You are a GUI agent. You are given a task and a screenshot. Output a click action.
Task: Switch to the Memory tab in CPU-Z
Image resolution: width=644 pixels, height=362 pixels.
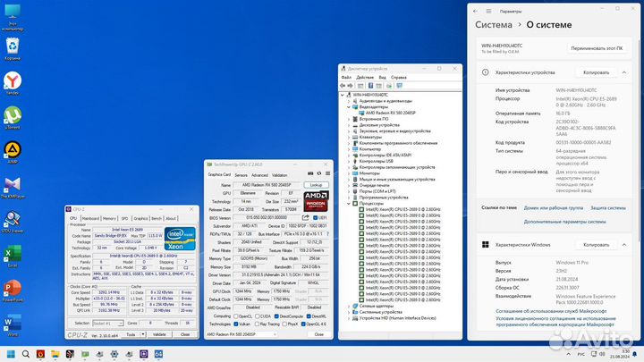109,218
